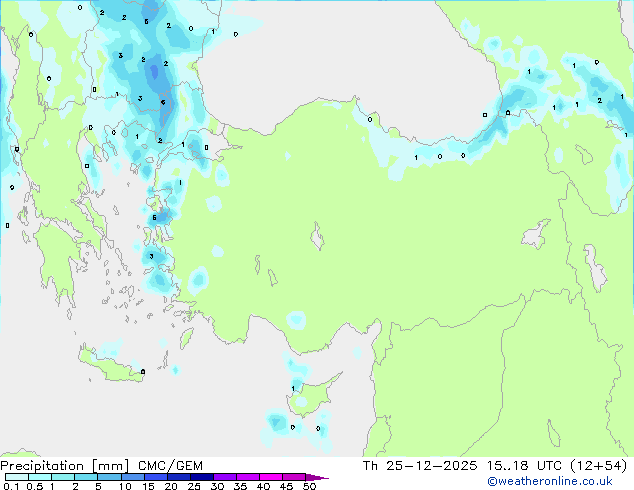Select the 35–40 mm legend swatch

[x=248, y=477]
